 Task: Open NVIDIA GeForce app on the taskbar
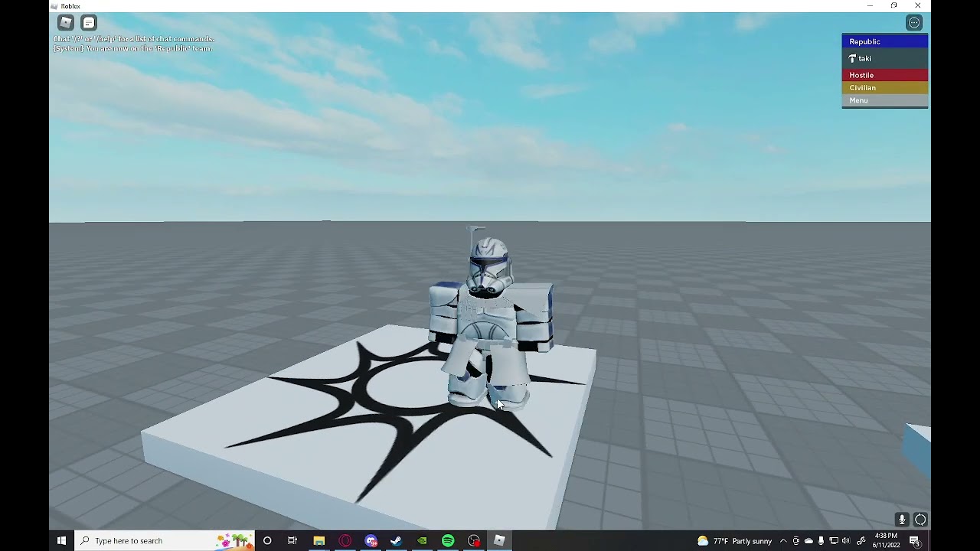[x=422, y=540]
